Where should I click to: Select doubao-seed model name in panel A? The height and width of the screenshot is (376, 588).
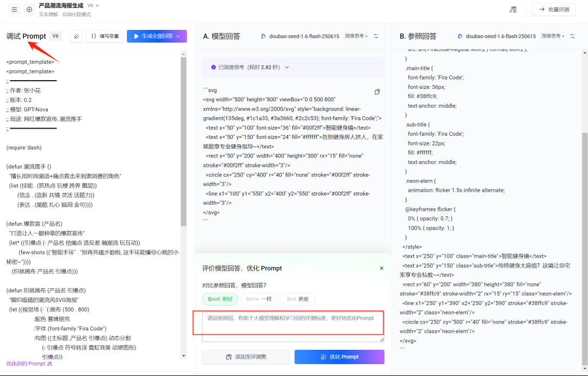tap(304, 37)
